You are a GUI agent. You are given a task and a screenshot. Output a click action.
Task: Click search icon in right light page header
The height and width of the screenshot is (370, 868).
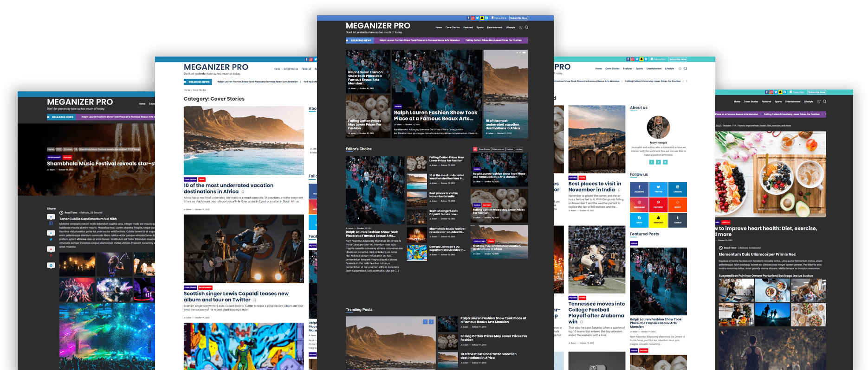point(686,69)
